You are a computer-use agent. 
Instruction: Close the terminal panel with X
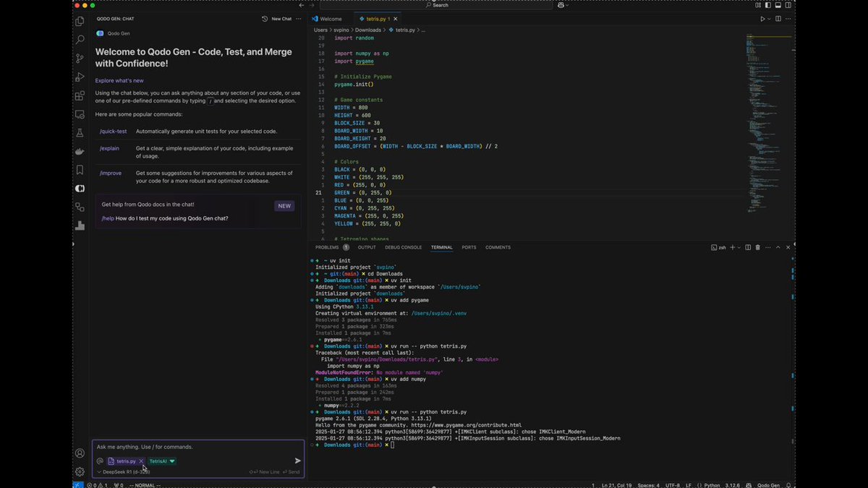click(x=788, y=247)
